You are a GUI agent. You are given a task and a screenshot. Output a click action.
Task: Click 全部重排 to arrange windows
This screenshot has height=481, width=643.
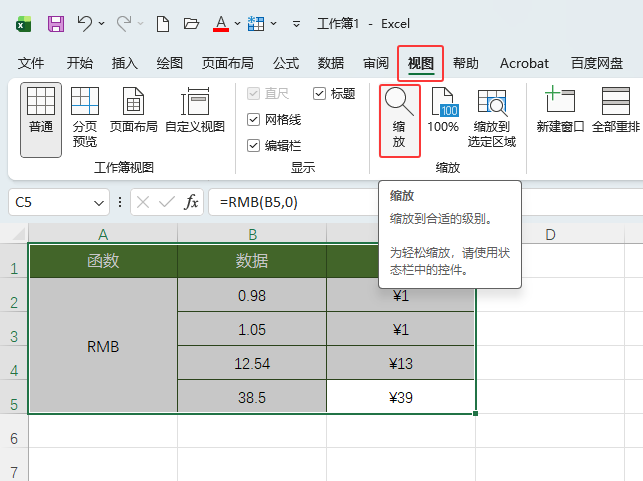point(616,109)
